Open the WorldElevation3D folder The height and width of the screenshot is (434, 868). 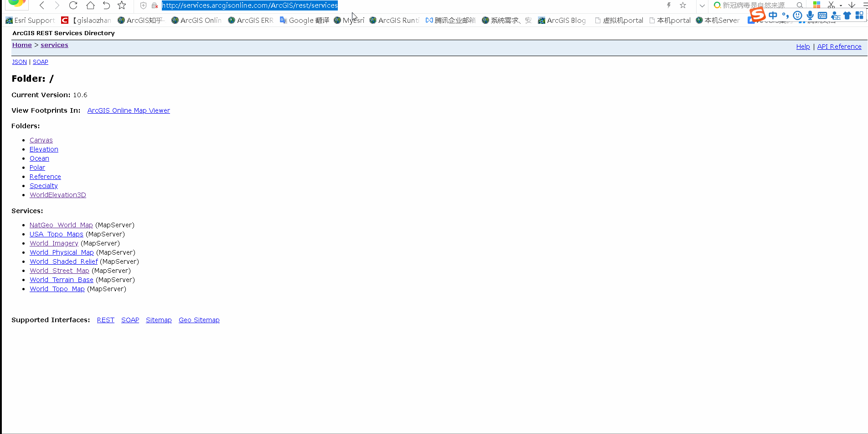click(58, 195)
